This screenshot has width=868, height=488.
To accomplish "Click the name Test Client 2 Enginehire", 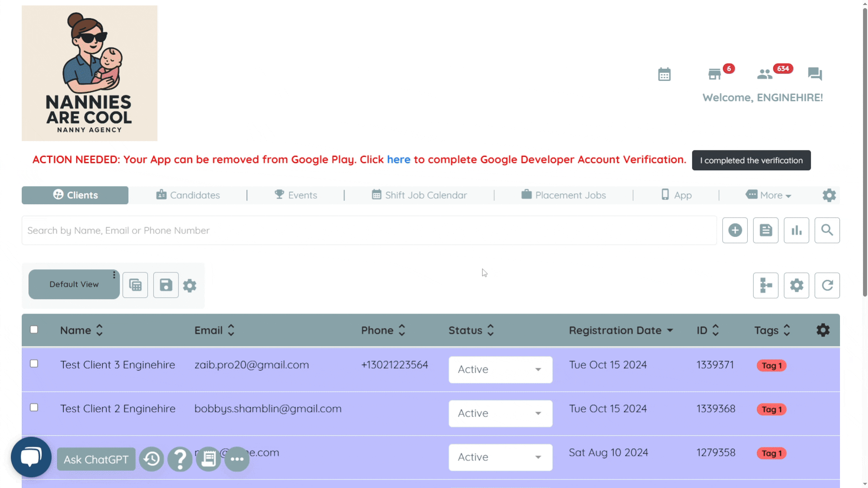I will coord(118,409).
